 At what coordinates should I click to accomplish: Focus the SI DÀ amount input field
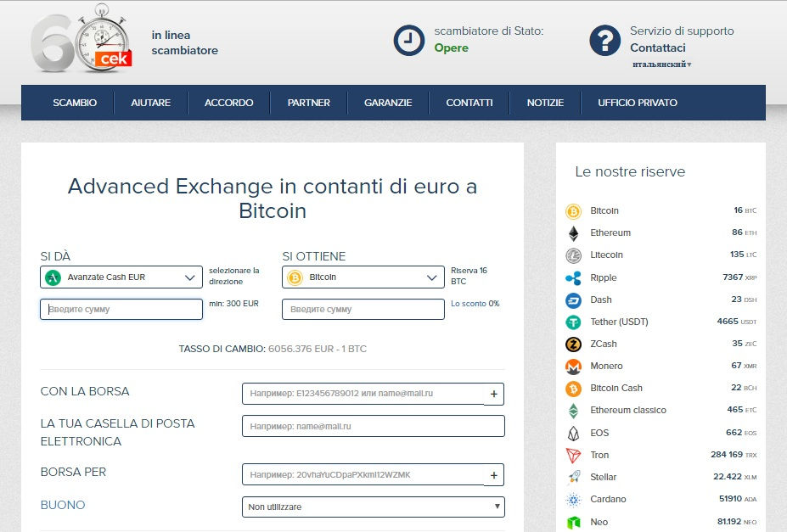(121, 310)
